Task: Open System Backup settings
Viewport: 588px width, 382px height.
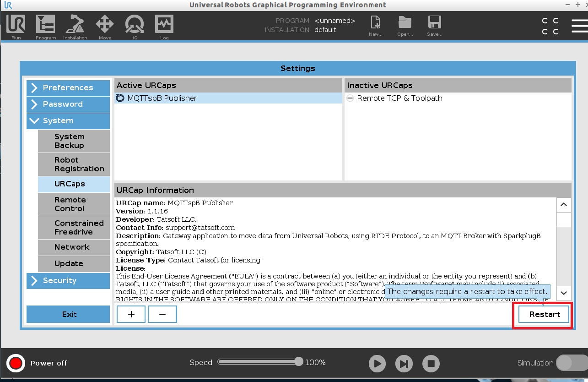Action: (x=74, y=141)
